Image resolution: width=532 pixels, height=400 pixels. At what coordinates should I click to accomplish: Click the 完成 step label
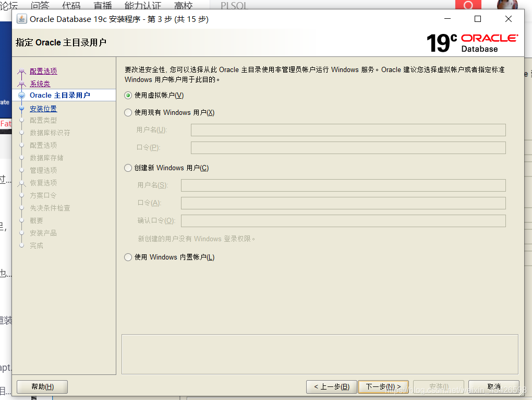pos(37,246)
